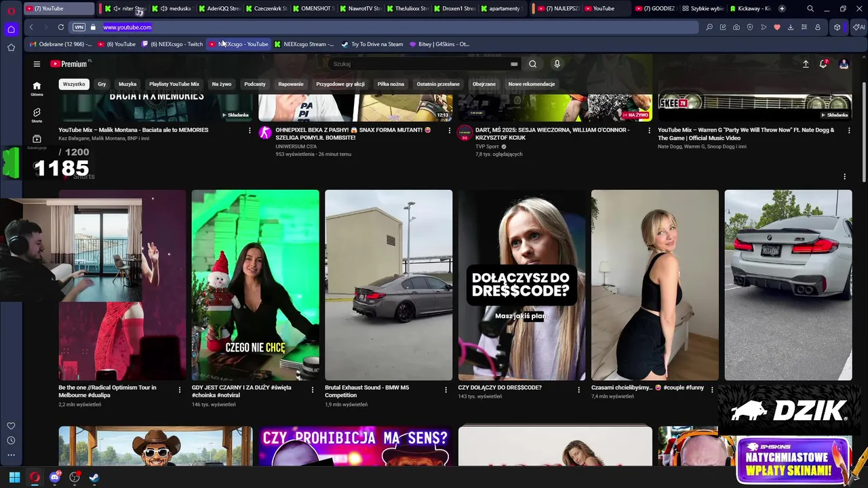This screenshot has height=488, width=868.
Task: Select the Przygodowe gry akcji chip
Action: pos(340,84)
